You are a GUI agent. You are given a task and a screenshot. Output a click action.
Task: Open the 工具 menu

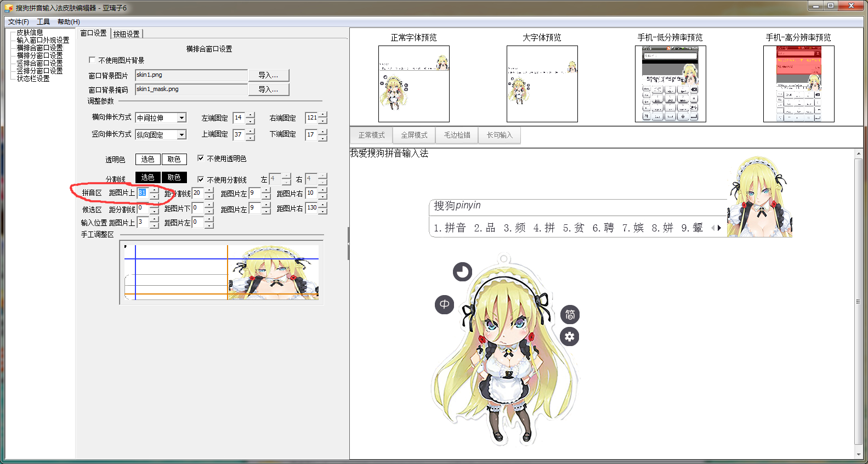[43, 22]
